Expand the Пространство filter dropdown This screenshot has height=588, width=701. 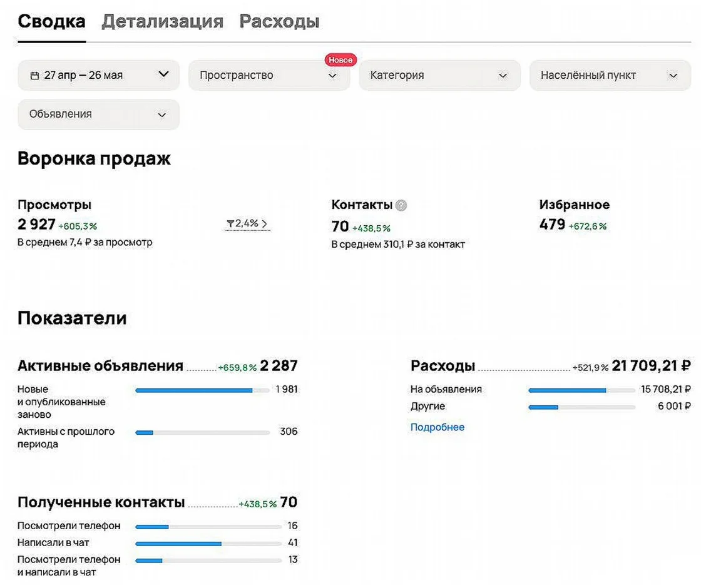coord(269,75)
